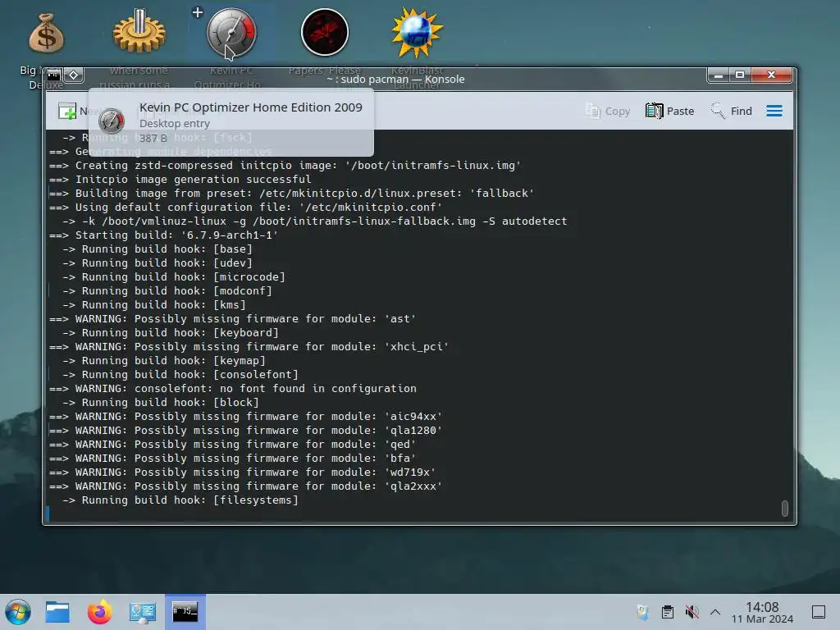Viewport: 840px width, 630px height.
Task: Click the "Running build hook: [filesystems]" line
Action: (x=180, y=500)
